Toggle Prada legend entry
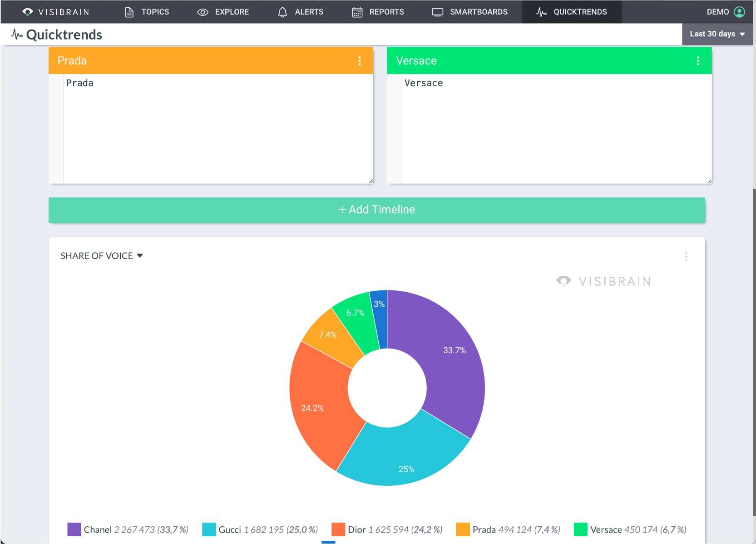Viewport: 756px width, 544px height. [508, 529]
